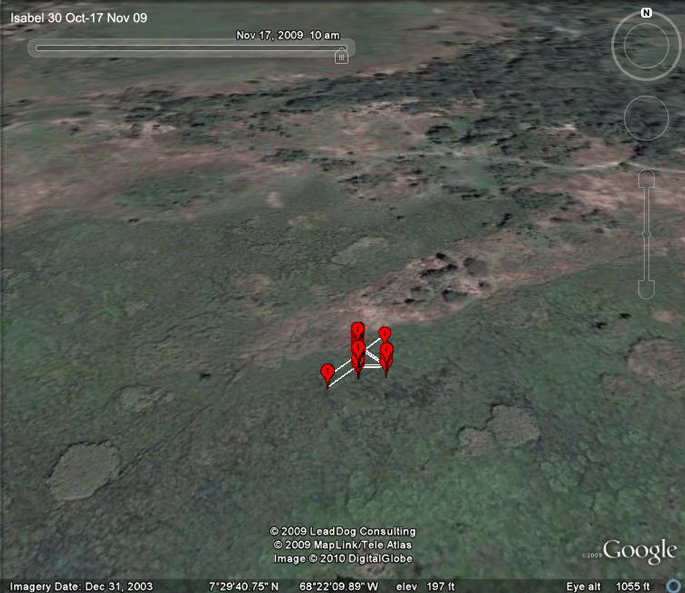Click the N north-up compass marker

(x=646, y=13)
